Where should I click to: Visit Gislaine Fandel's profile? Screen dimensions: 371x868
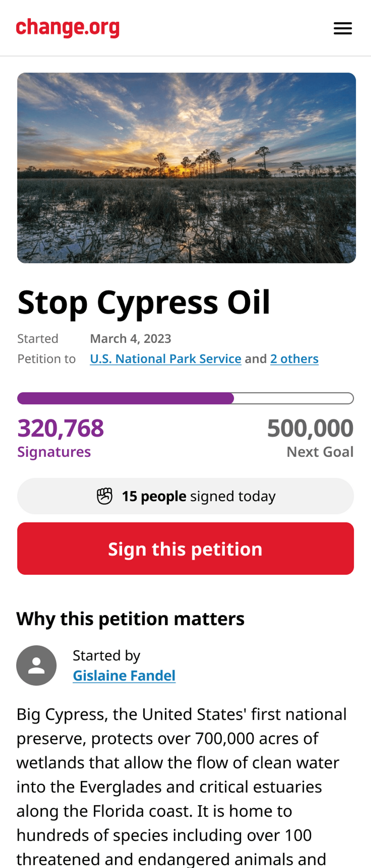coord(124,675)
